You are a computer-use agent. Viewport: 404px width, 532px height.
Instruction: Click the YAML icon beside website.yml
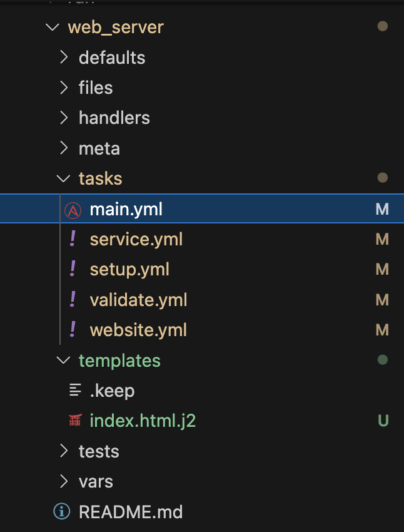click(73, 329)
